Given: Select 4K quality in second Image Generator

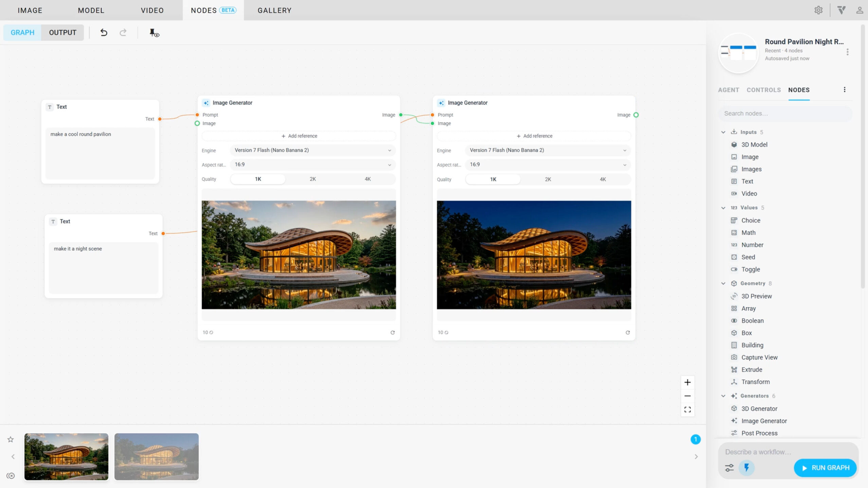Looking at the screenshot, I should coord(603,179).
